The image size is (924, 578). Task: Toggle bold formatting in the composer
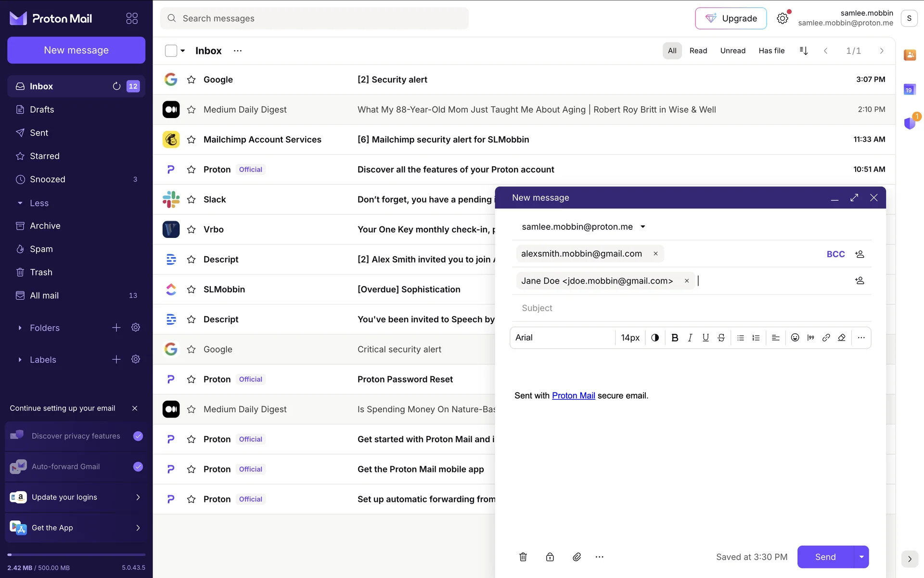click(675, 338)
